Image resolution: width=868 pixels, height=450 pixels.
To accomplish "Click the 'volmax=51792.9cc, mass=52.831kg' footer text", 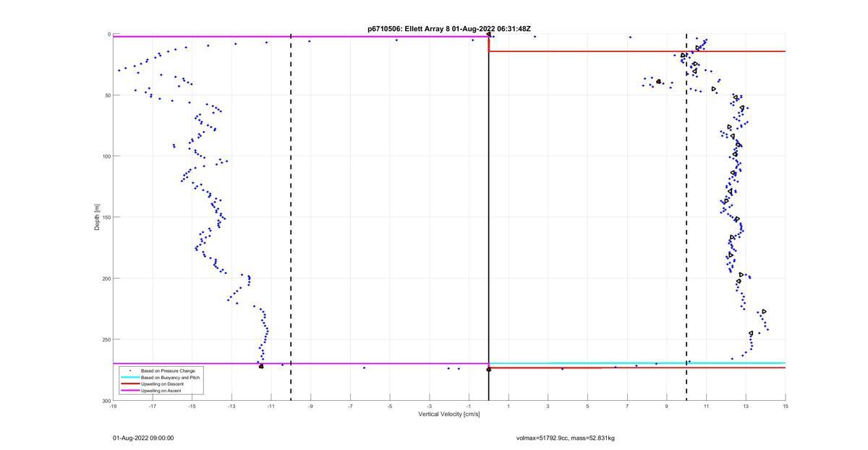I will [x=566, y=438].
